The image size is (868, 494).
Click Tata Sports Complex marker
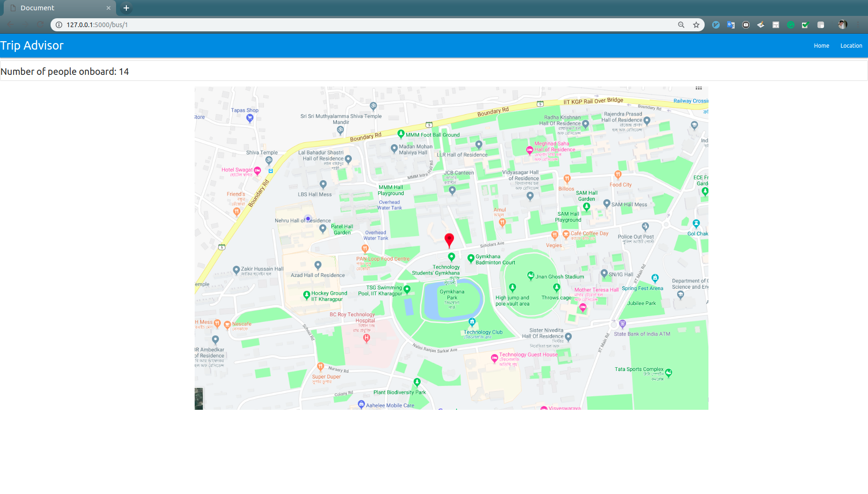668,373
